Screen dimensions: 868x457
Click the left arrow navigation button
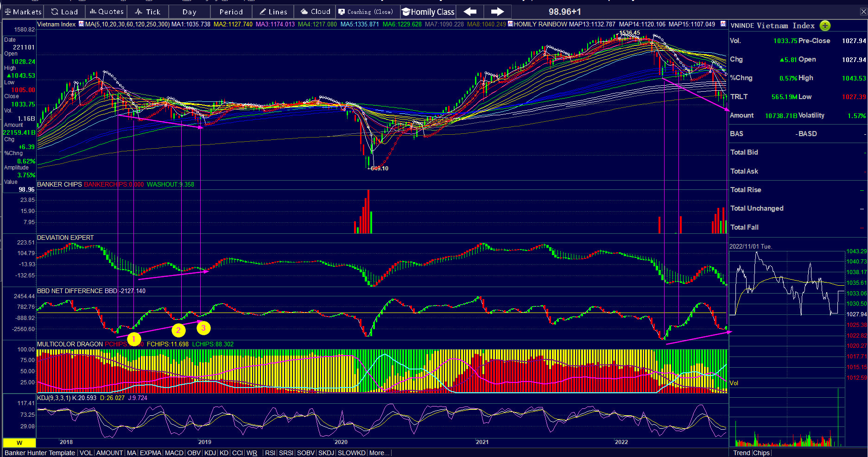470,12
